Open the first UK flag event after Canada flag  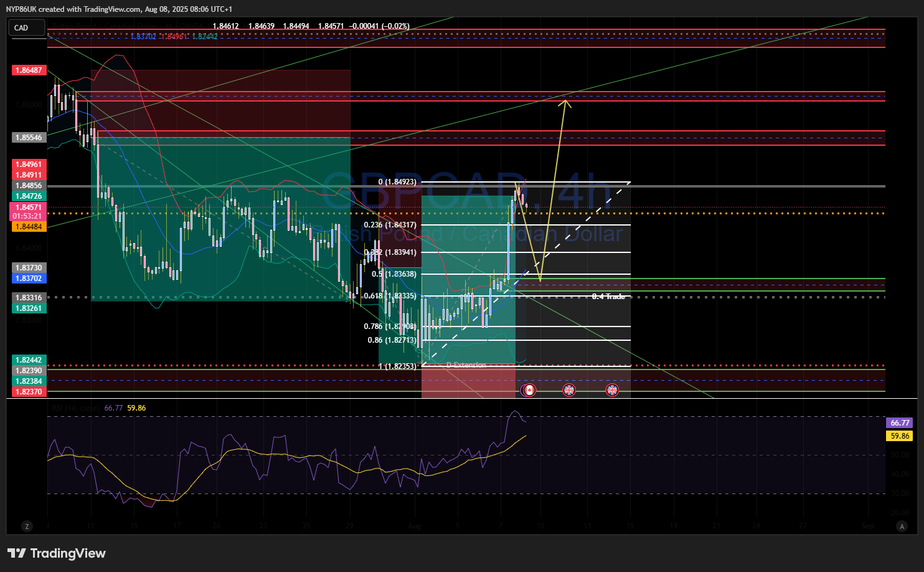(569, 390)
